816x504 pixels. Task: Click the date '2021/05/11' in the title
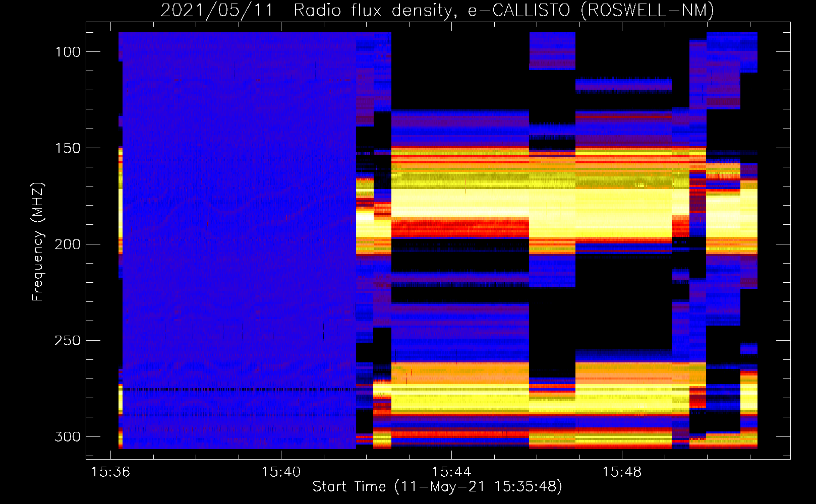pyautogui.click(x=217, y=10)
